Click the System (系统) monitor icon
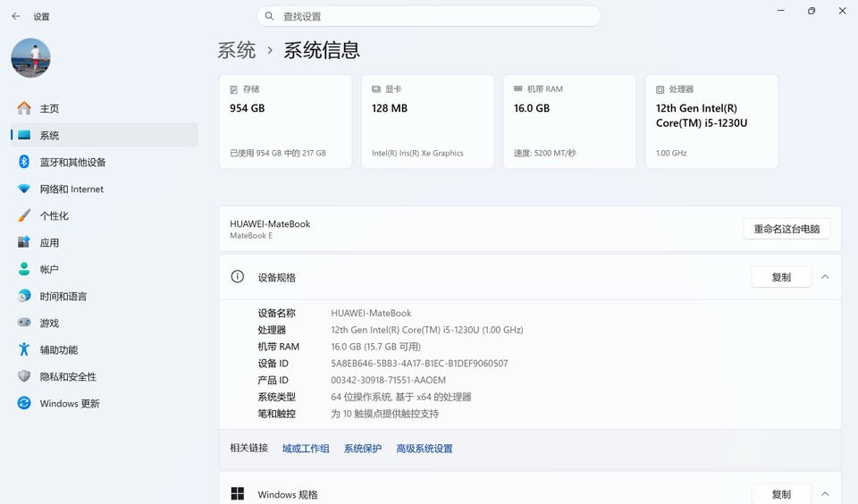858x504 pixels. click(x=24, y=135)
